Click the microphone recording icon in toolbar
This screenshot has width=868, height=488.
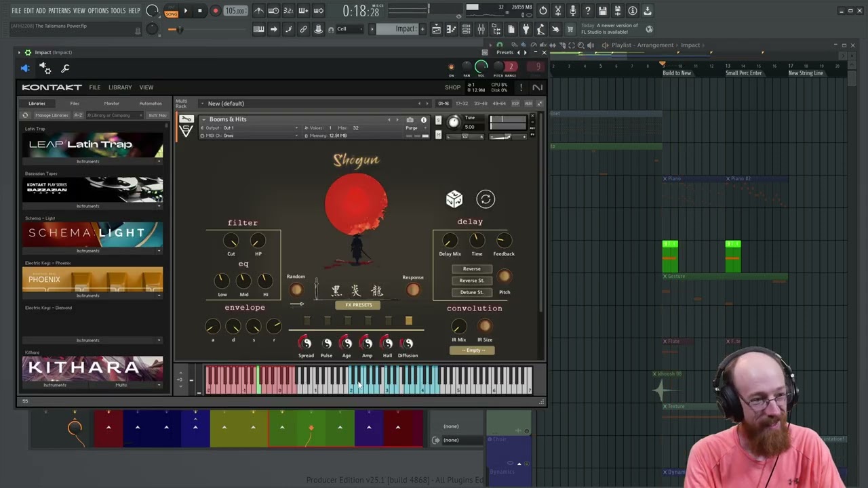tap(572, 11)
